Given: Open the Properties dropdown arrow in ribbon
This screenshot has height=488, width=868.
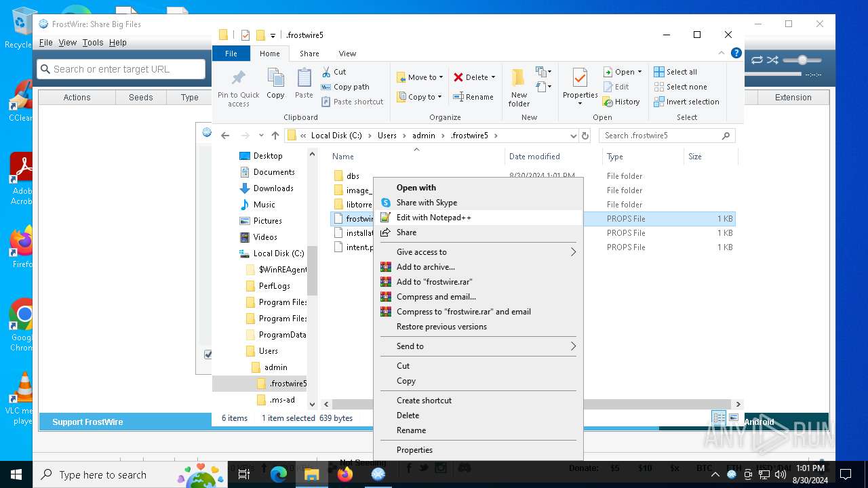Looking at the screenshot, I should click(x=580, y=104).
